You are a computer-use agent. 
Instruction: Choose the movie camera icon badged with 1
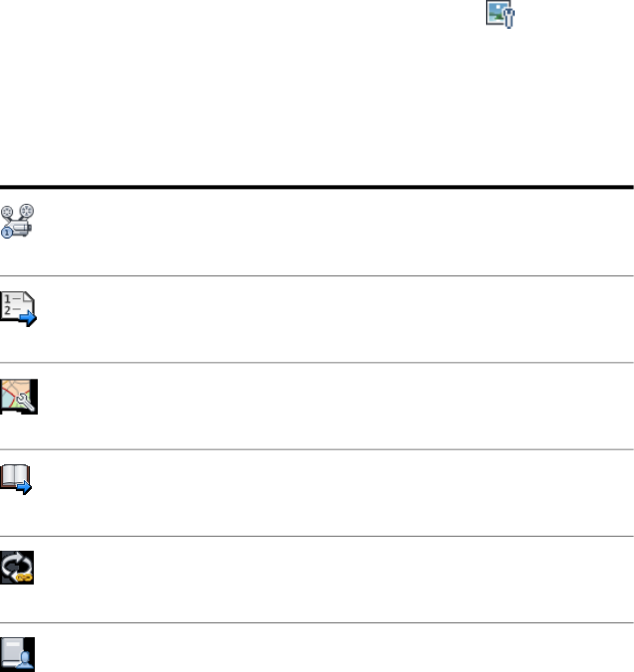pyautogui.click(x=19, y=220)
